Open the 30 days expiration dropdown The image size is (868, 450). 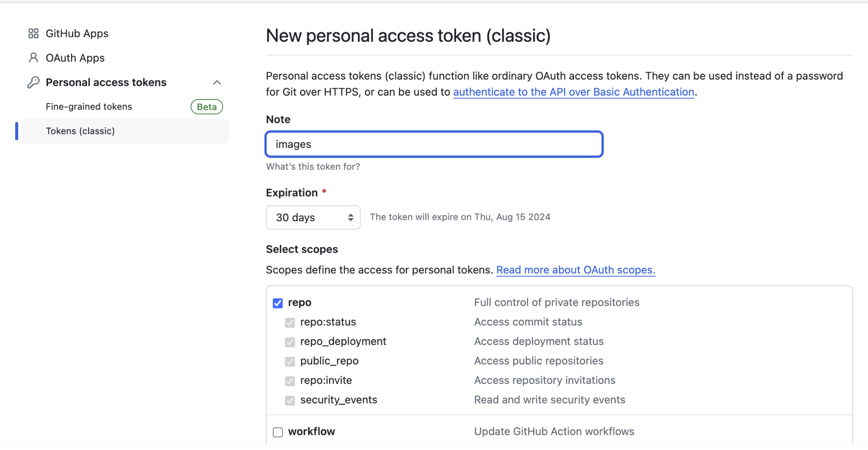click(x=313, y=217)
